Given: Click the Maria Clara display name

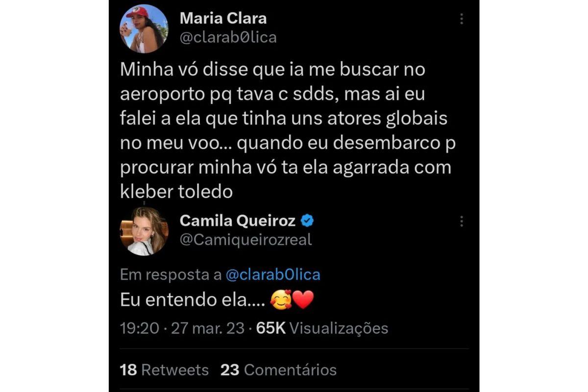Looking at the screenshot, I should (223, 19).
